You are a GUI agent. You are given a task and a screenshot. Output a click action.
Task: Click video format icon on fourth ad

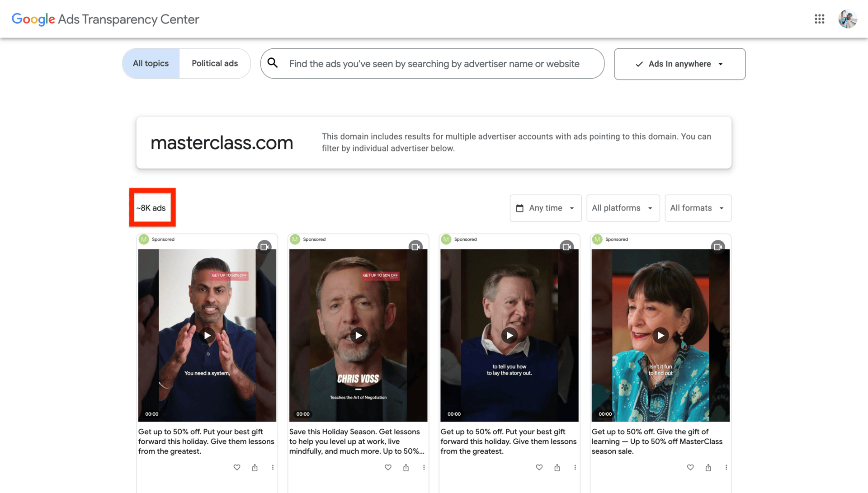pos(717,247)
